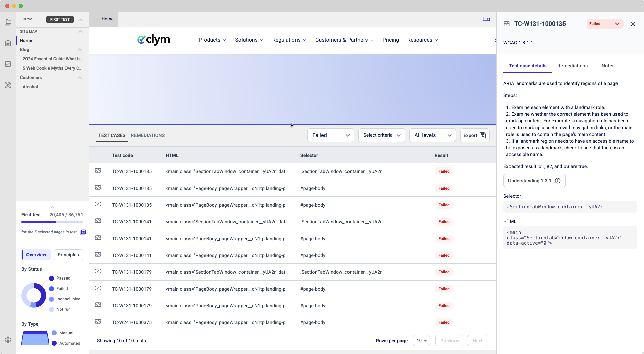This screenshot has height=354, width=644.
Task: Open the Remediations tab in detail panel
Action: pos(573,66)
